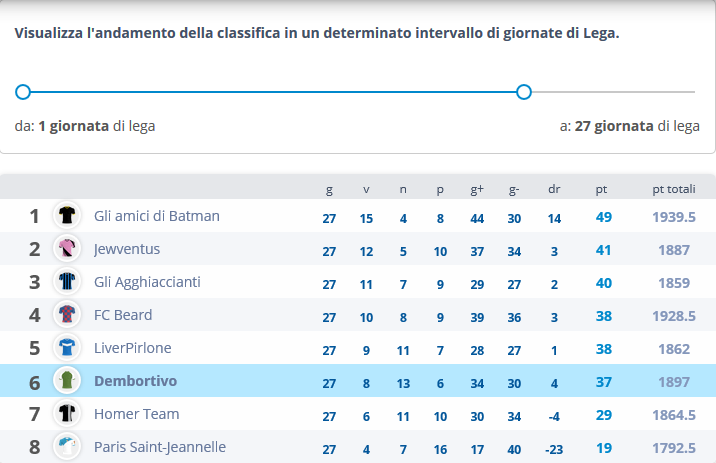
Task: Open Homer Team link in standings
Action: pyautogui.click(x=137, y=414)
